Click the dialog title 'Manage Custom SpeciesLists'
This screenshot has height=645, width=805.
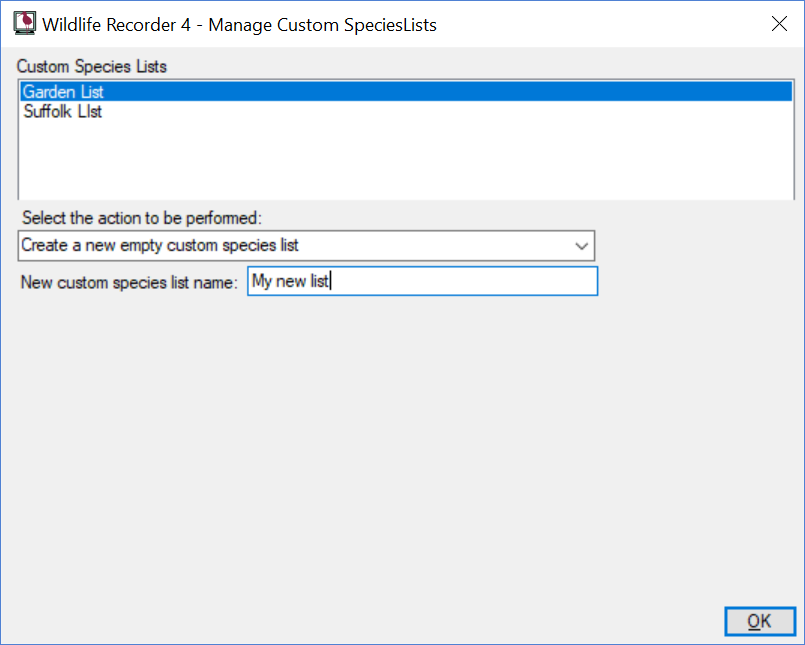point(322,25)
